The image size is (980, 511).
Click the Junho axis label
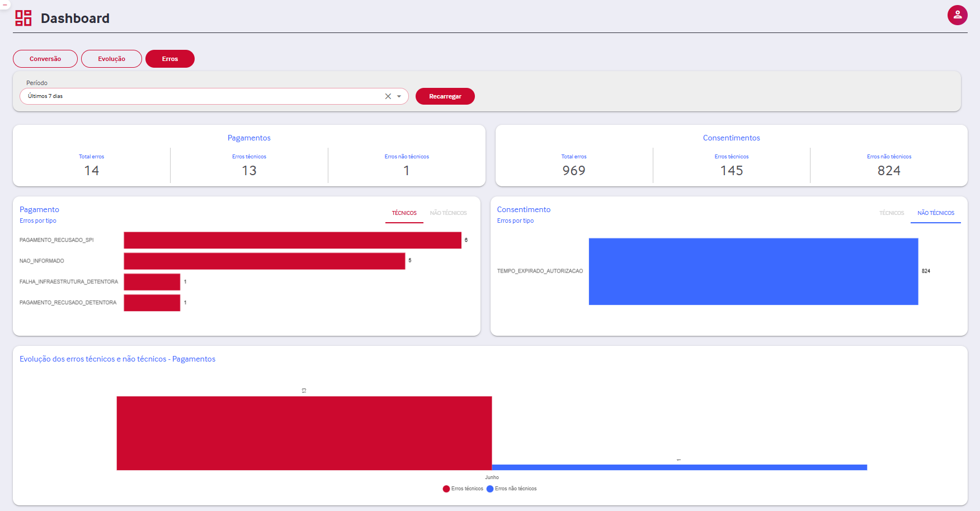(492, 477)
